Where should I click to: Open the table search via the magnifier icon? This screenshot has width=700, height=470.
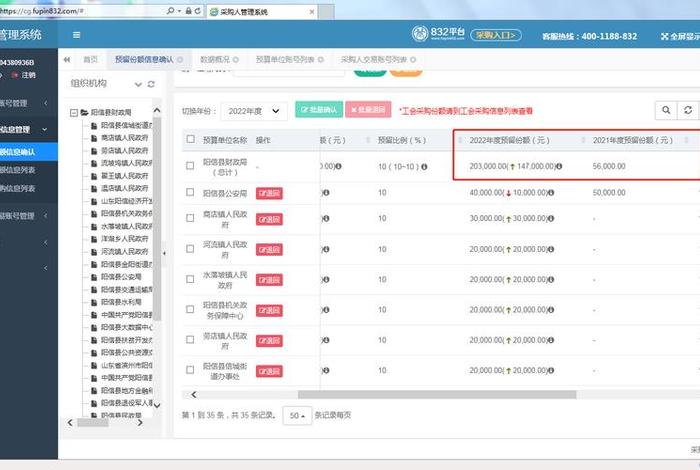(x=666, y=110)
